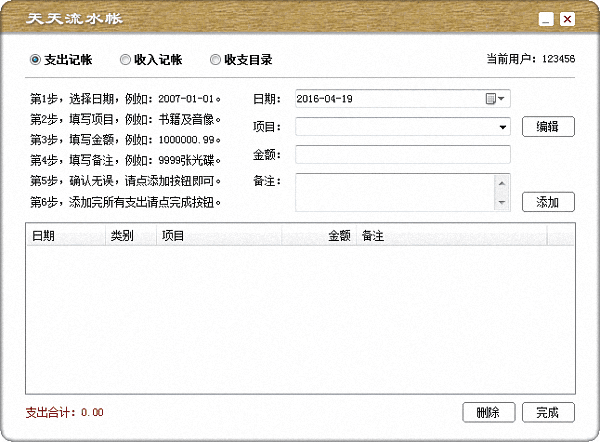Switch to 收入记帐 mode
The width and height of the screenshot is (600, 442).
(125, 60)
